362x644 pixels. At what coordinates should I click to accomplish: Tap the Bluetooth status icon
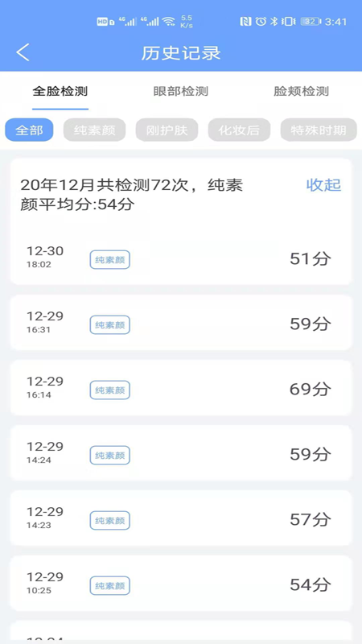point(274,22)
